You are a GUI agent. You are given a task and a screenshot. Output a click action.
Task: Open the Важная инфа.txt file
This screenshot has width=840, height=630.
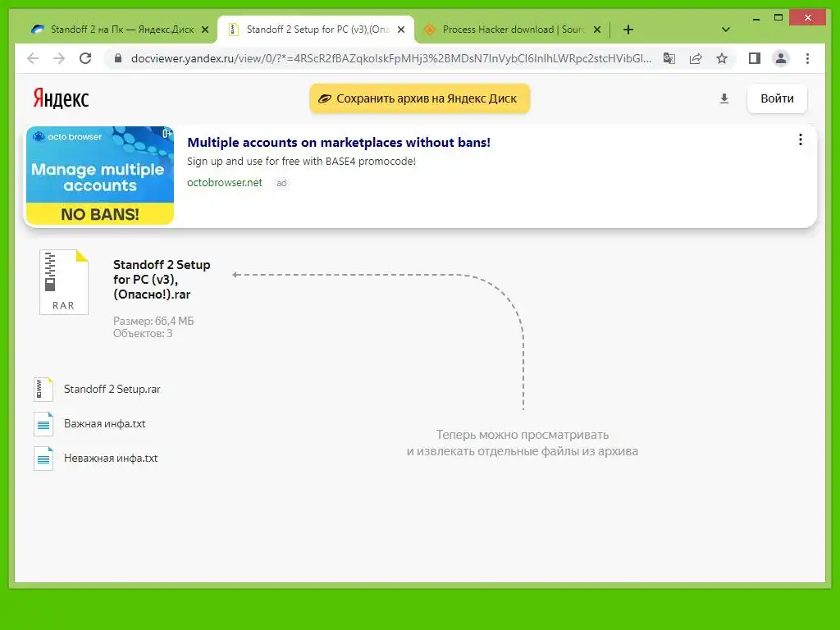(104, 424)
